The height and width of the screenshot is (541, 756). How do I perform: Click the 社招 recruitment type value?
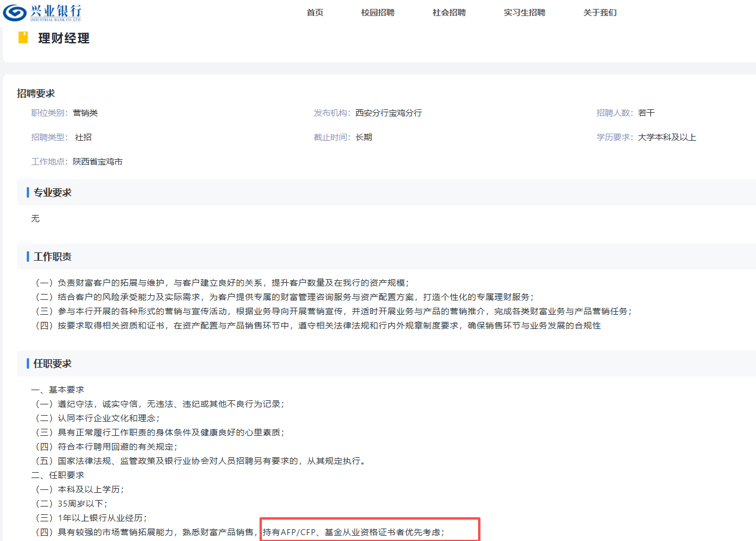[x=83, y=137]
